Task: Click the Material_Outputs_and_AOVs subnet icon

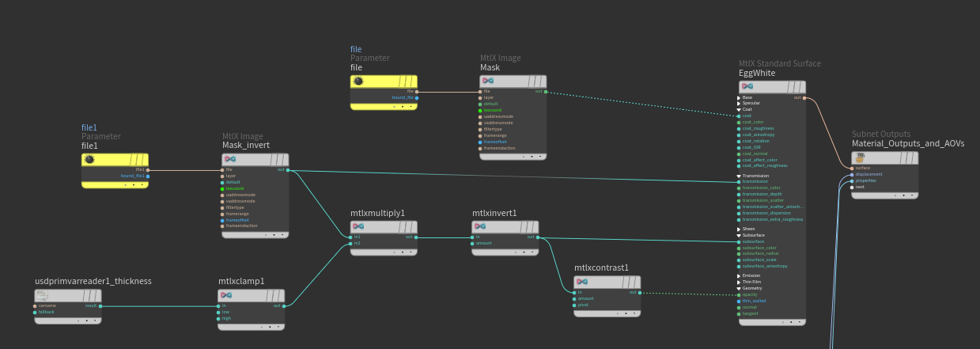Action: tap(860, 158)
